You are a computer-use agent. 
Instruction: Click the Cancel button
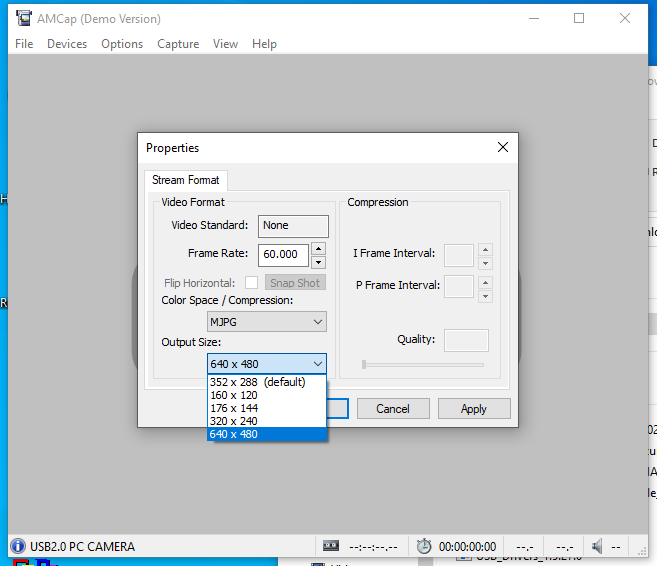[393, 408]
